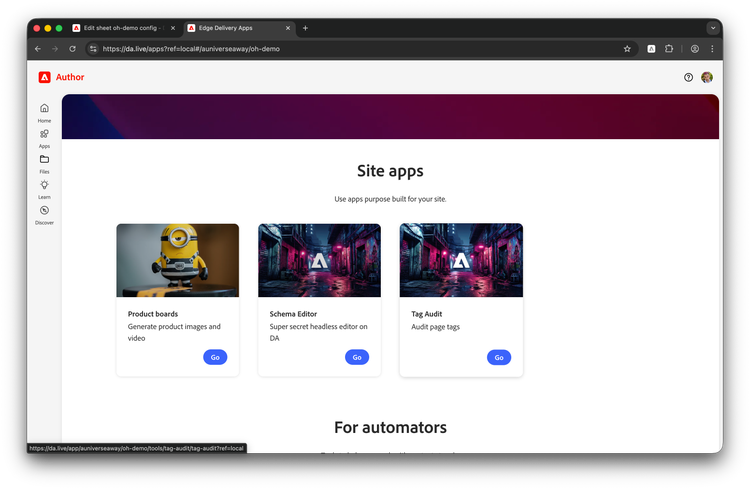Image resolution: width=750 pixels, height=489 pixels.
Task: Open the browser Extensions puzzle icon
Action: coord(672,48)
